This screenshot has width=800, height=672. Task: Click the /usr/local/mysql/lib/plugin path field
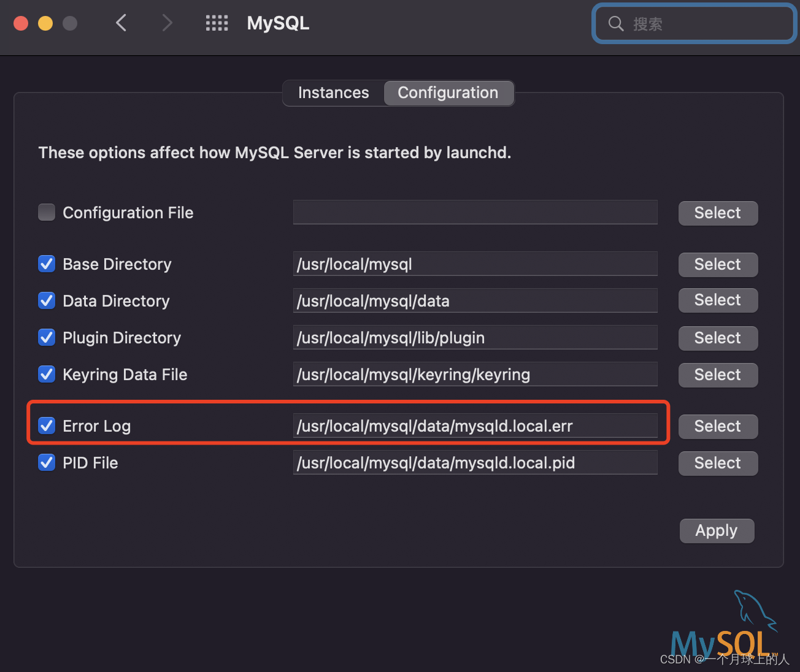[x=475, y=337]
